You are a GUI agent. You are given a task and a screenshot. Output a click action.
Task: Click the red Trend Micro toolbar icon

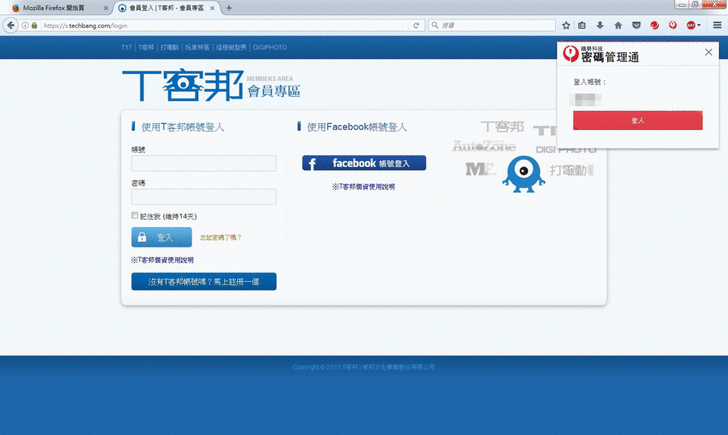pos(655,26)
